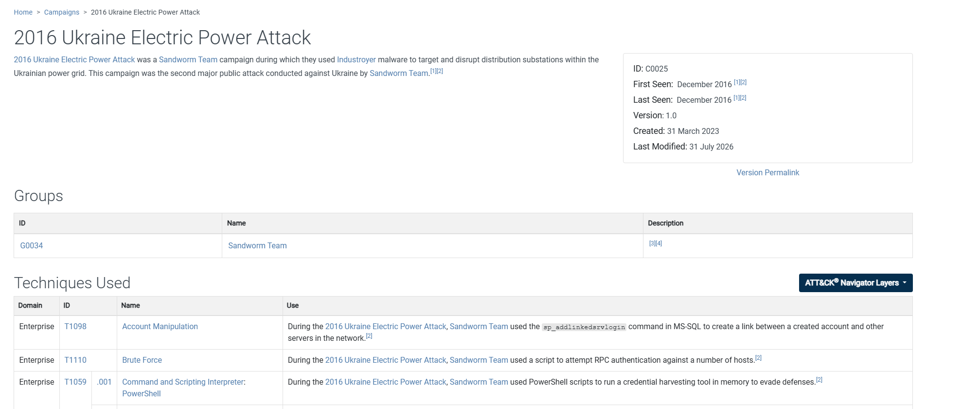Click citation [3] in the Groups description

(652, 243)
